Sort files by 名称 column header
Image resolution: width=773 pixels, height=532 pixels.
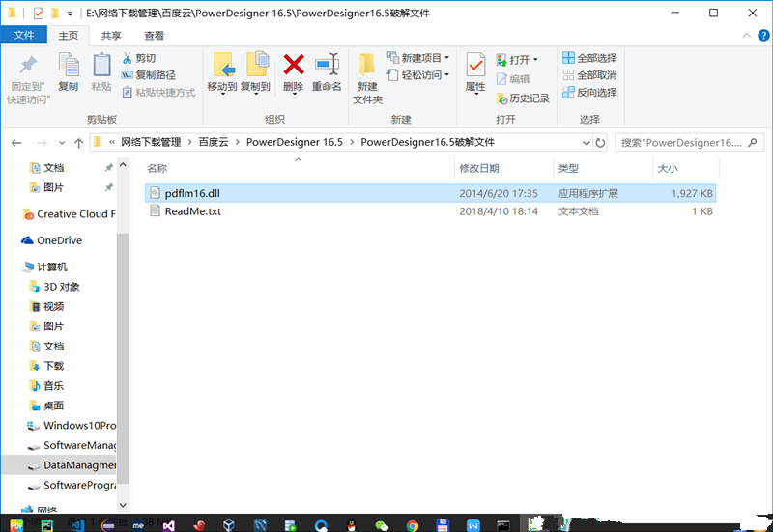299,168
